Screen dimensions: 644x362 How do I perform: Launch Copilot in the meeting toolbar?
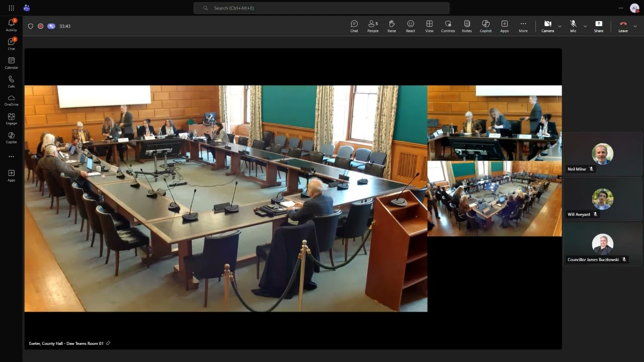tap(486, 26)
